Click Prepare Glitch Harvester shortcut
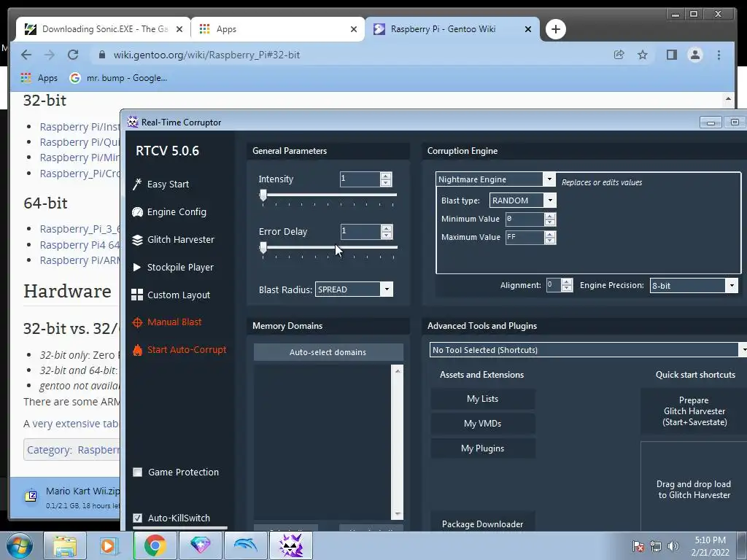The height and width of the screenshot is (560, 747). pos(694,411)
